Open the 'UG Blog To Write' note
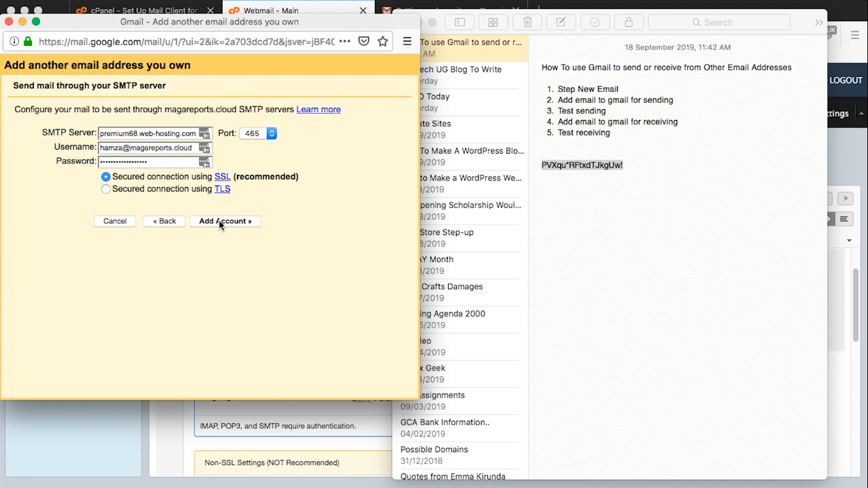This screenshot has height=488, width=868. (x=470, y=75)
